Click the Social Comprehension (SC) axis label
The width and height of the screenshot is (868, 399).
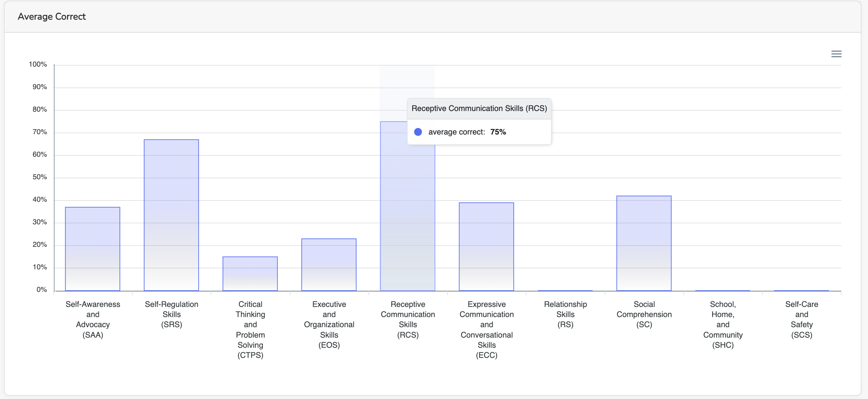click(x=644, y=314)
